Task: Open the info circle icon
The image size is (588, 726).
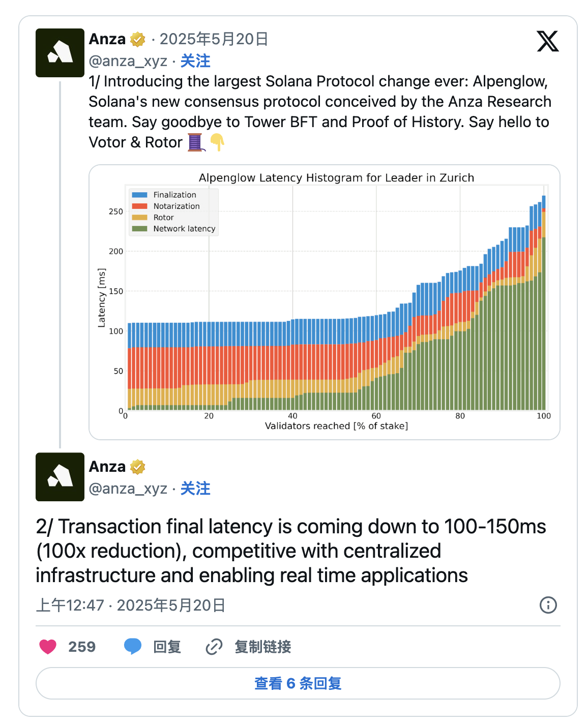Action: coord(548,605)
